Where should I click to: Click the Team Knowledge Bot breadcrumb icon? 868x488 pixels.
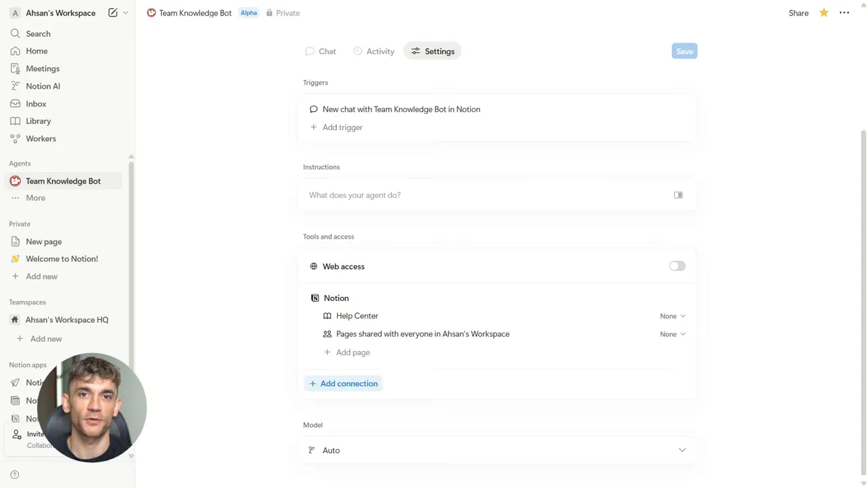[151, 13]
